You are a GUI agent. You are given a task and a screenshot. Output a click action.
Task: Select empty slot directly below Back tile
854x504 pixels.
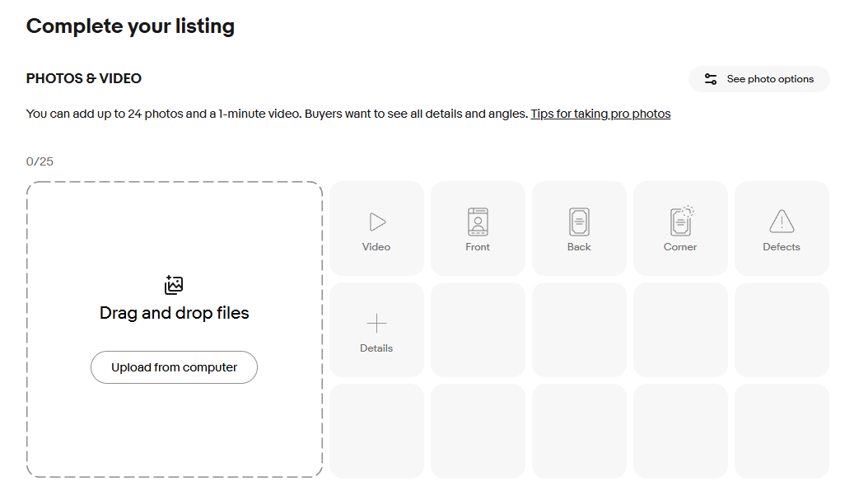(x=579, y=329)
